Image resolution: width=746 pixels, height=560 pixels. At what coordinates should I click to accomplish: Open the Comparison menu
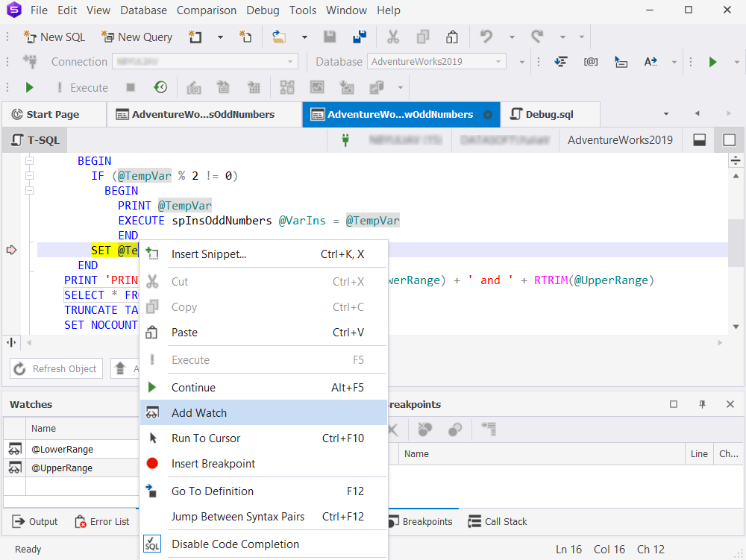(207, 10)
